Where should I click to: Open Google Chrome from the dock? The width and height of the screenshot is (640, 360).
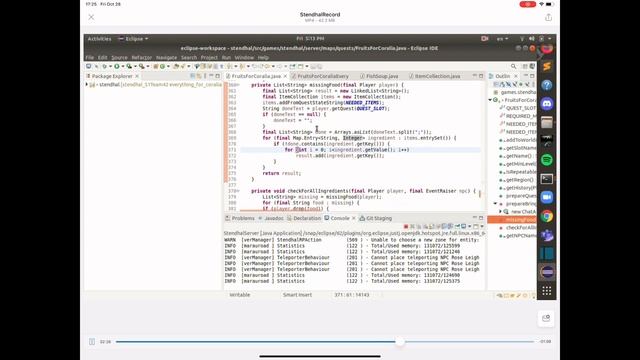click(547, 216)
